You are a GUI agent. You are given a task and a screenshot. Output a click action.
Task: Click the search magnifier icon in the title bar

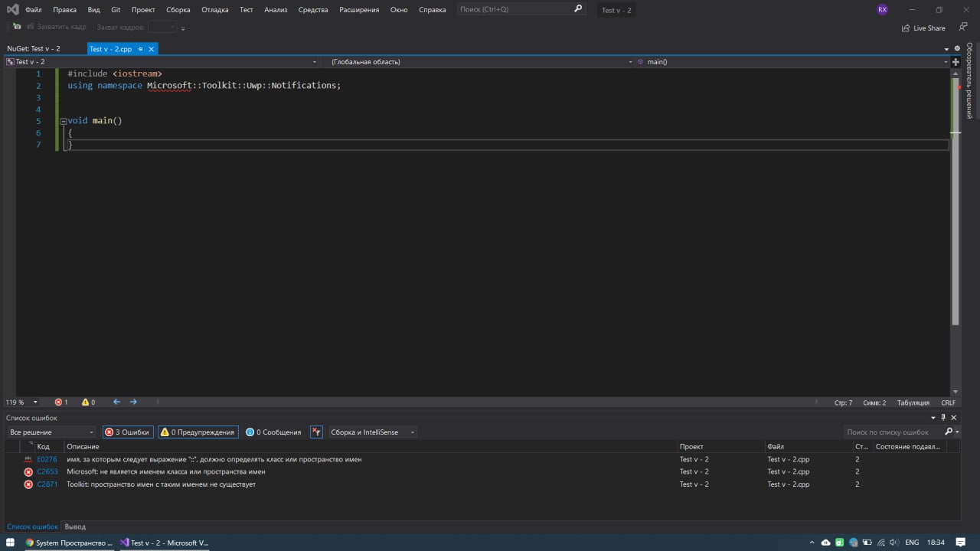(578, 9)
